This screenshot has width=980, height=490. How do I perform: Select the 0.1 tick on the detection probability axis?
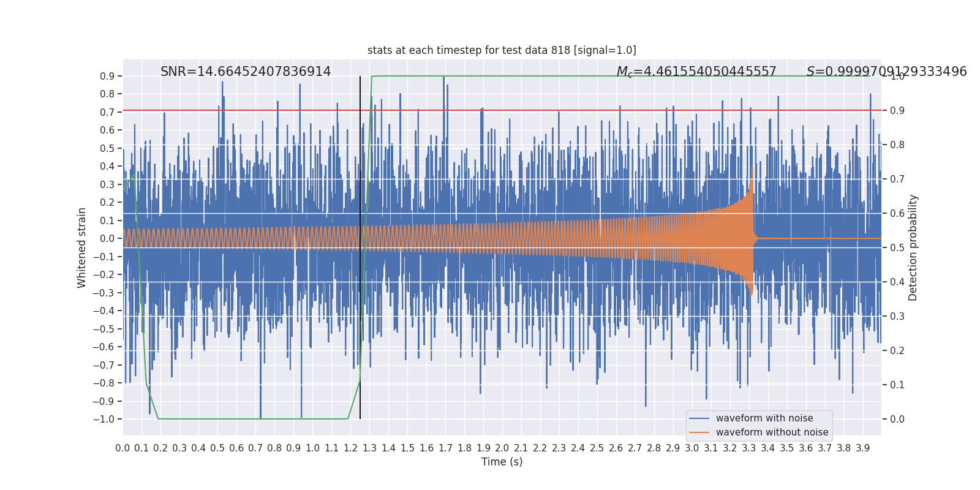(897, 385)
